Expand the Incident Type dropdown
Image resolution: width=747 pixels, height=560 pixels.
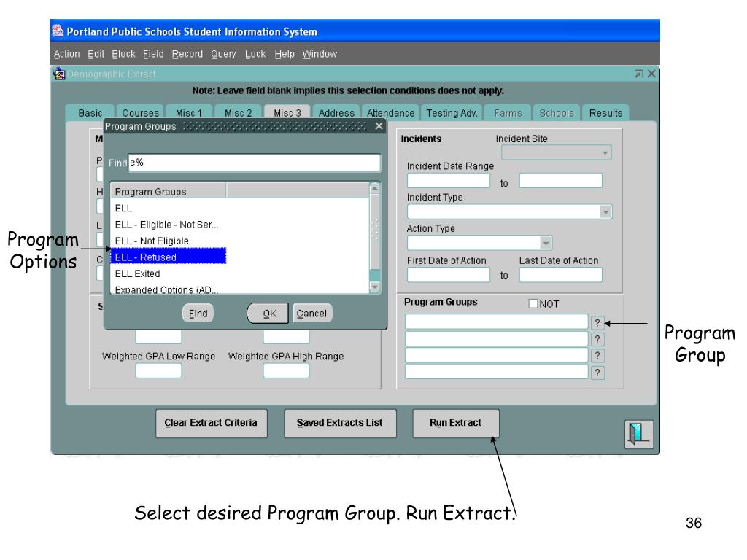(x=605, y=211)
